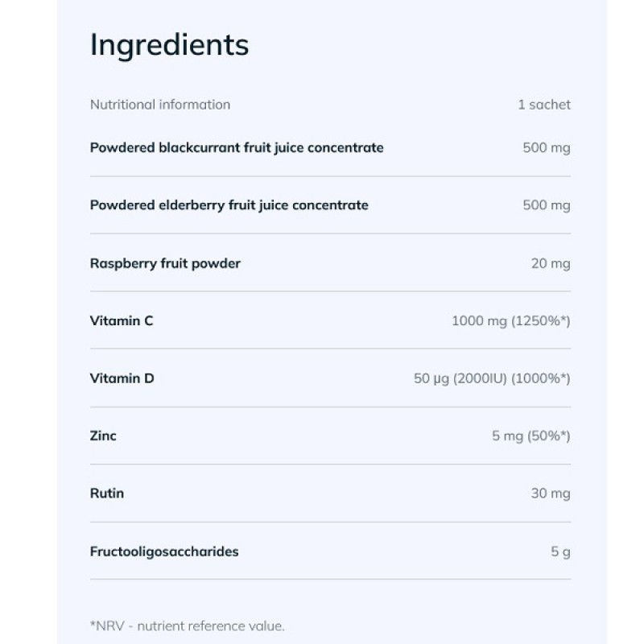Viewport: 644px width, 644px height.
Task: Click the Zinc label
Action: coord(103,436)
